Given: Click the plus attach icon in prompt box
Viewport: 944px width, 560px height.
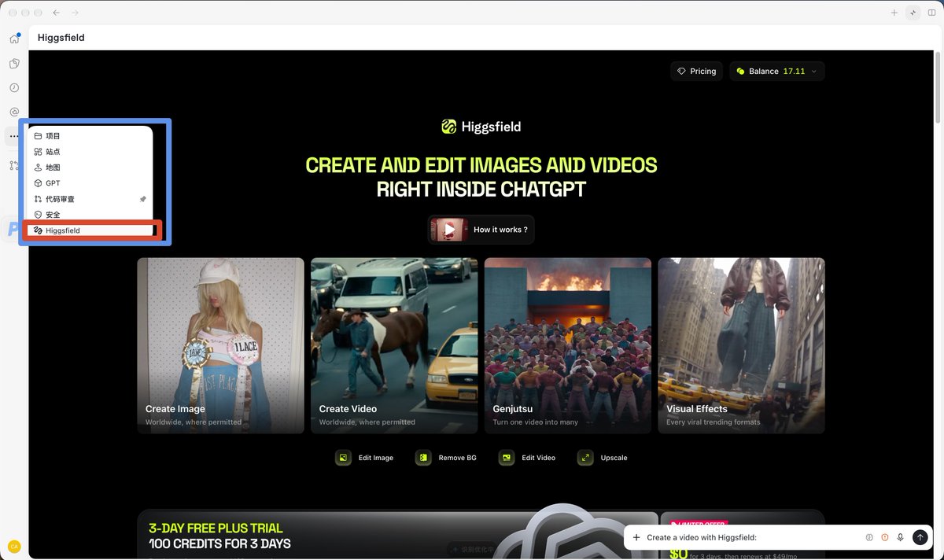Looking at the screenshot, I should (x=636, y=537).
